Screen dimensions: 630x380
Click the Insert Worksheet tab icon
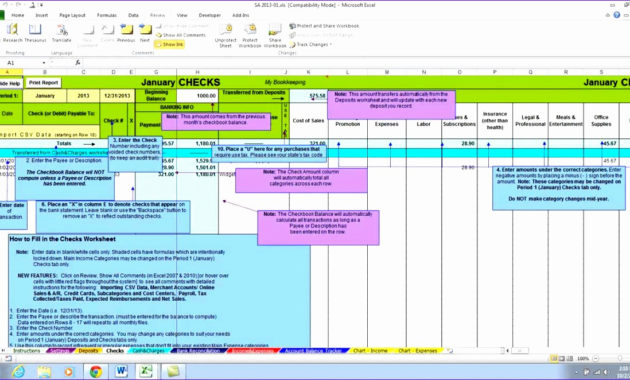click(450, 351)
